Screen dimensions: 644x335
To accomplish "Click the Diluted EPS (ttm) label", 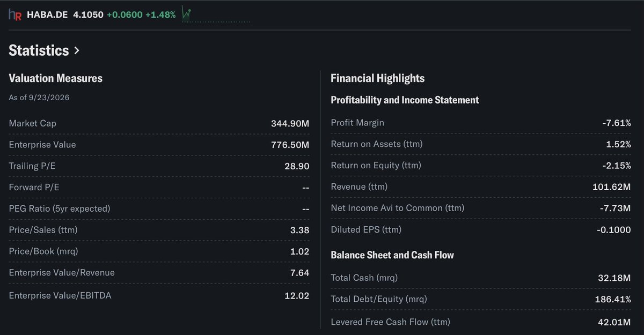I will [366, 229].
